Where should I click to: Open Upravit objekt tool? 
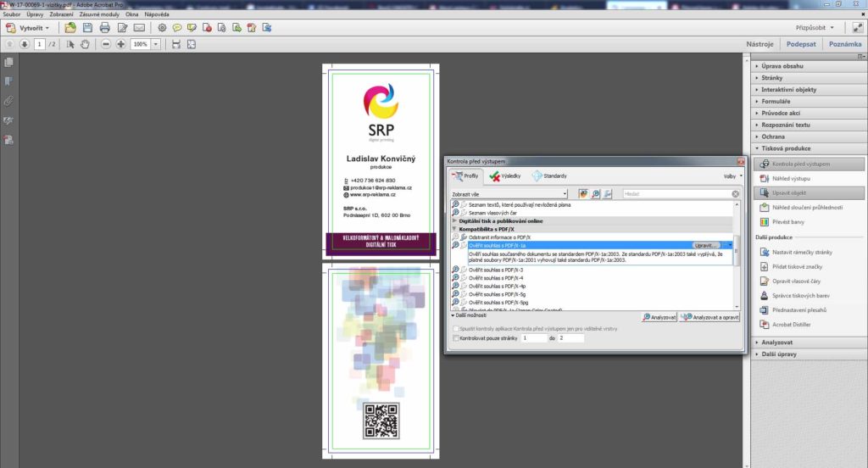(x=808, y=192)
